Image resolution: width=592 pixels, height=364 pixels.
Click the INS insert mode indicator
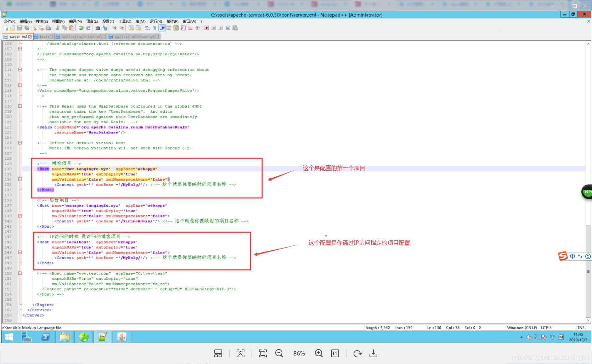[581, 328]
